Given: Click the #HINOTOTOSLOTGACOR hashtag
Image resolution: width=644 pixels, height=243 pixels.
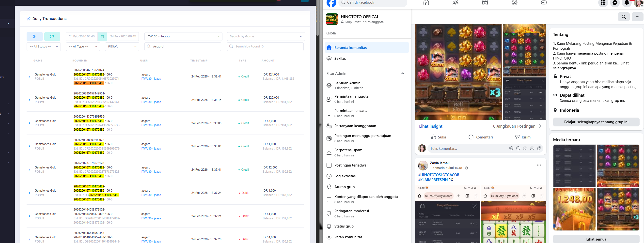Looking at the screenshot, I should click(x=439, y=175).
